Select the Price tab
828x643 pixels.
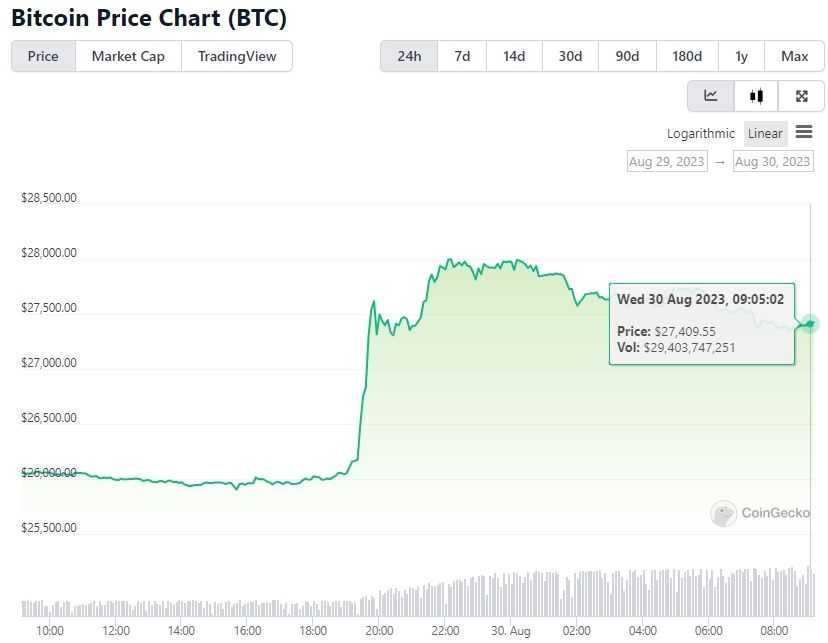coord(42,56)
